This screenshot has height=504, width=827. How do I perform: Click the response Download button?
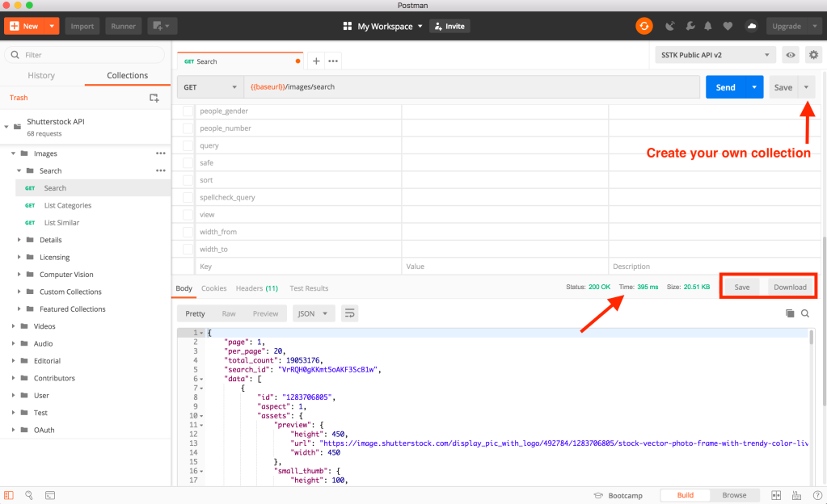(790, 287)
